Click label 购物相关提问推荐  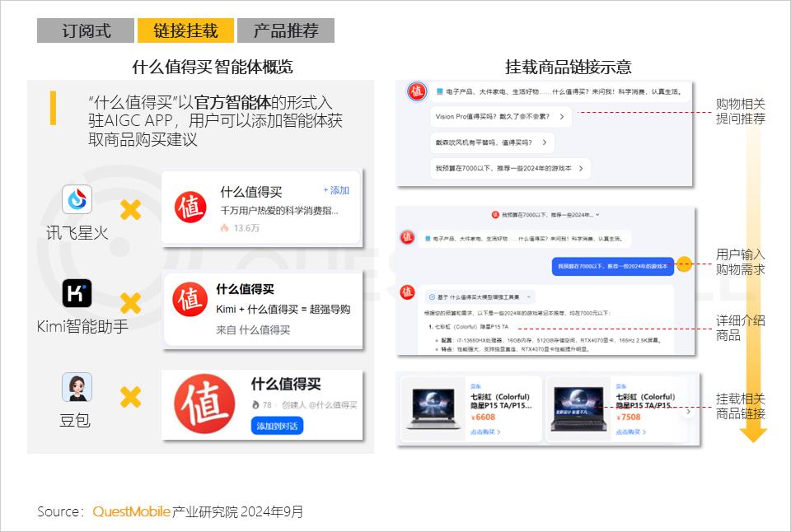740,111
